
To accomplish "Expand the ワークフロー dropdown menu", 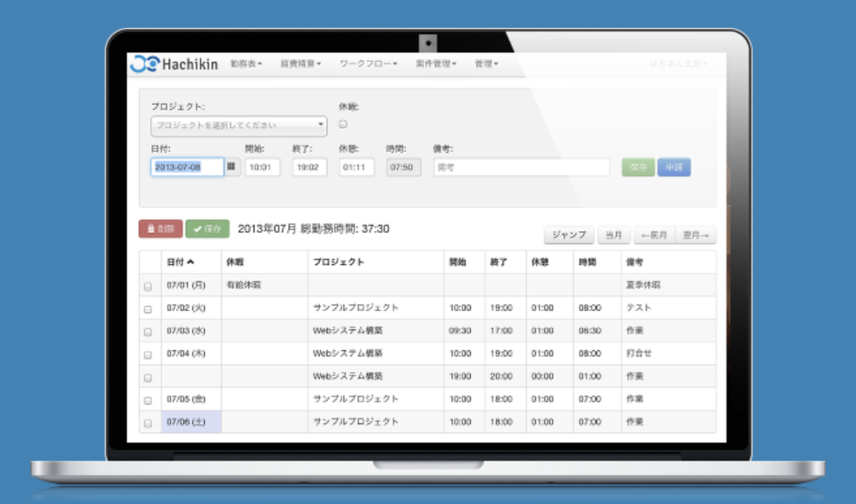I will click(x=368, y=64).
